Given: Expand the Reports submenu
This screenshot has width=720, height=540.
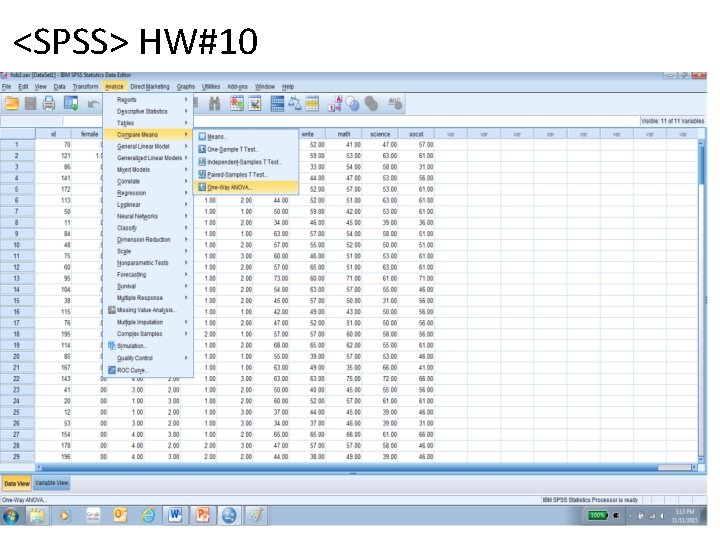Looking at the screenshot, I should (148, 100).
